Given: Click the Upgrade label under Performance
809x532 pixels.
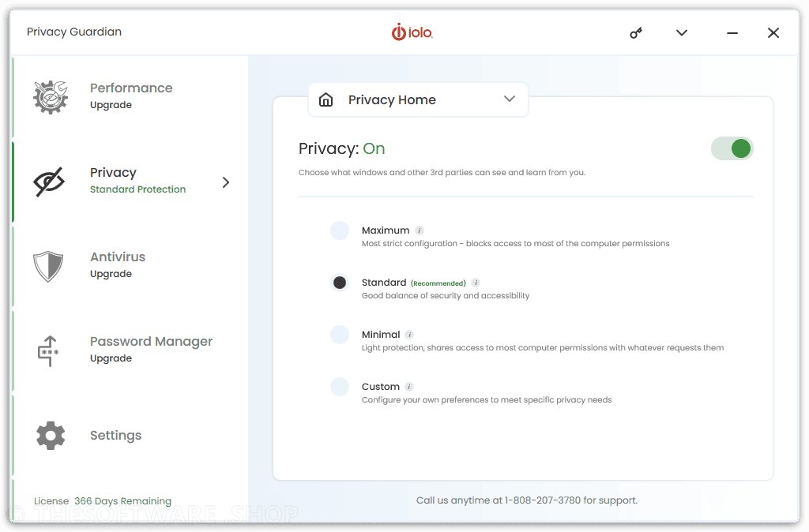Looking at the screenshot, I should [111, 105].
